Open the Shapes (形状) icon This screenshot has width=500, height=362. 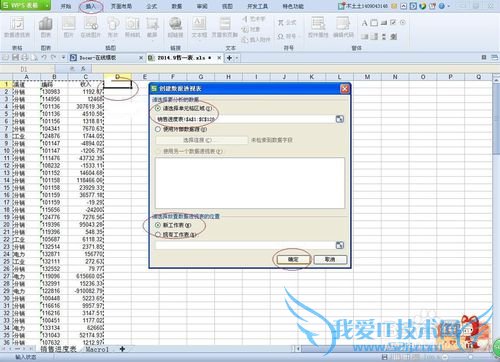click(113, 27)
